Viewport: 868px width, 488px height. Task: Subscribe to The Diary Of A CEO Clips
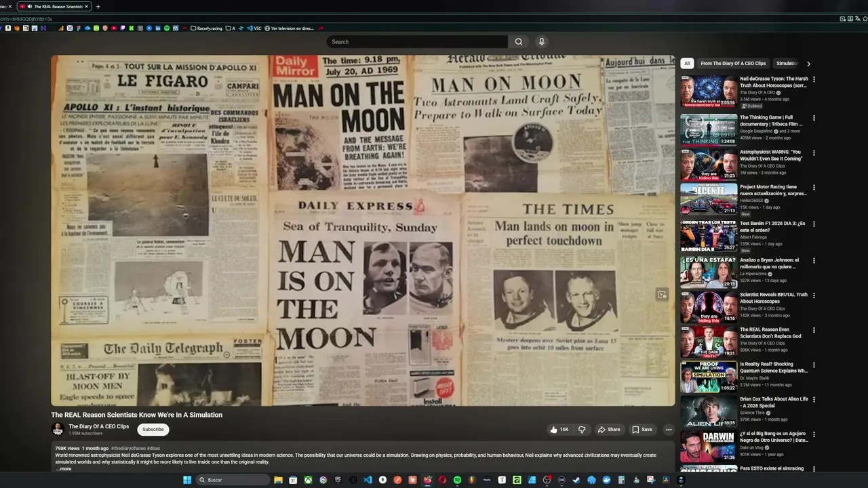[x=153, y=429]
